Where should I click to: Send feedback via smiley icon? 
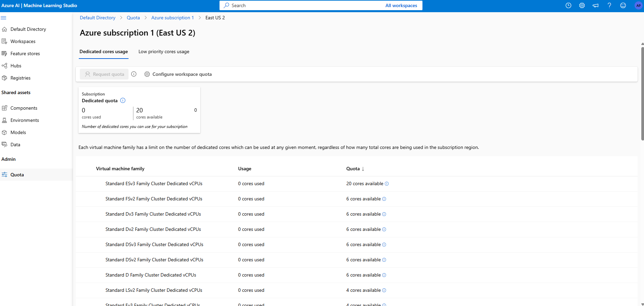pyautogui.click(x=623, y=5)
